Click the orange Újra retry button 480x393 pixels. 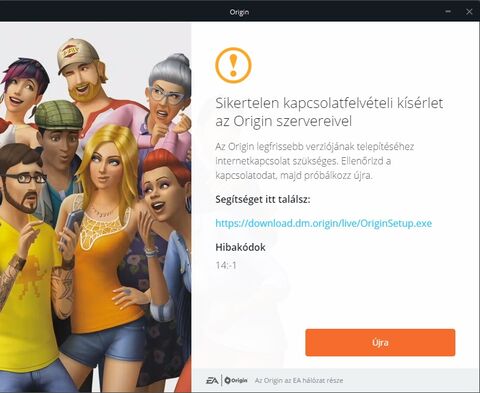tap(380, 342)
